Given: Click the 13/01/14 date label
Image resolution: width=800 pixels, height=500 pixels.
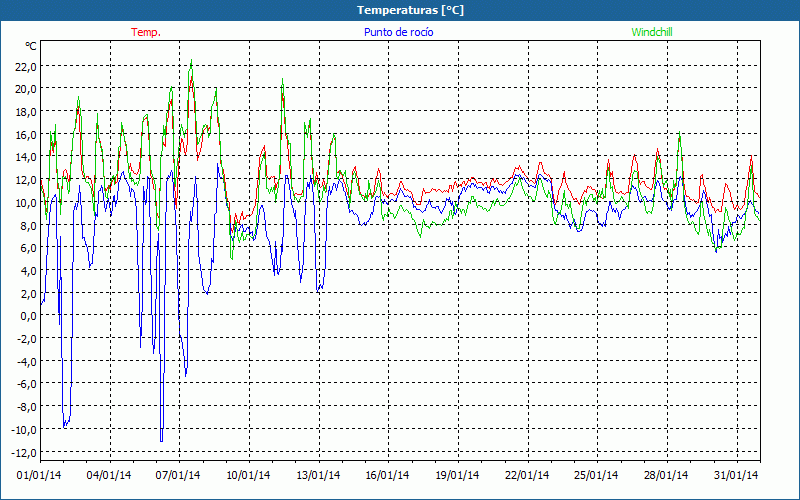Looking at the screenshot, I should coord(318,476).
